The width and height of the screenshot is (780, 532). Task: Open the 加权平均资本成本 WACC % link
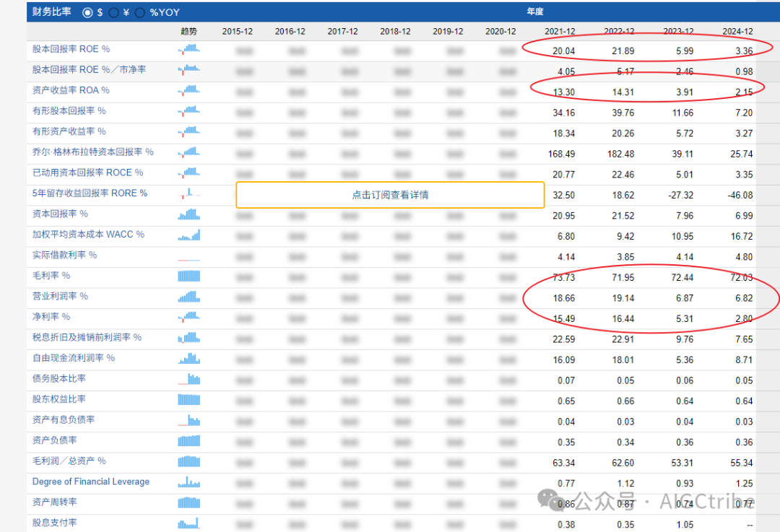[89, 235]
